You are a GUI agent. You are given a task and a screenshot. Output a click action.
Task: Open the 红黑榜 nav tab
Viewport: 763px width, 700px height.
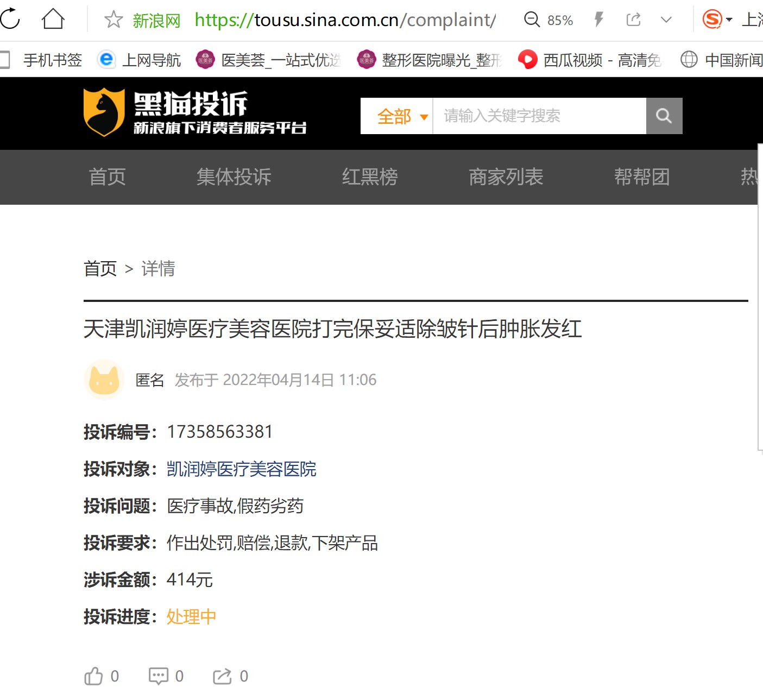coord(370,177)
